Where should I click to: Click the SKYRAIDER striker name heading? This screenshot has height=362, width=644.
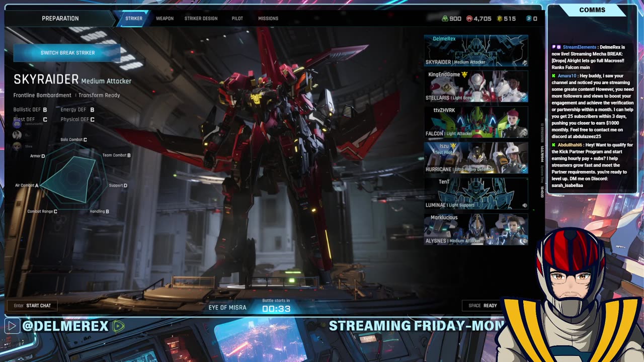46,79
